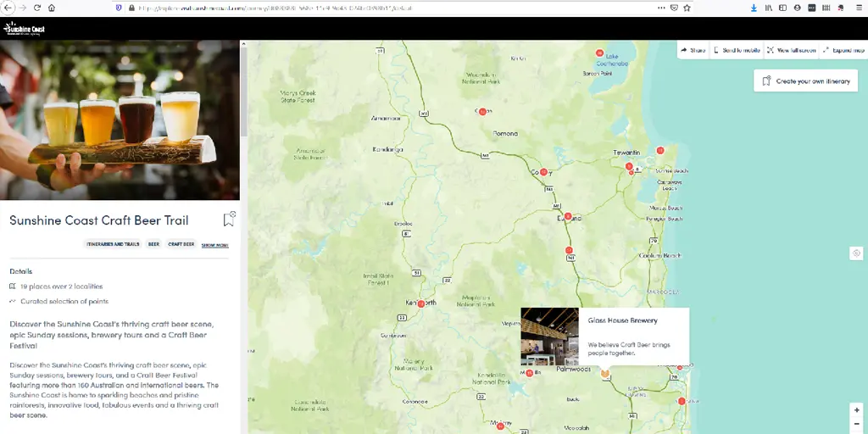Select the Itineraries and Trails tag
The height and width of the screenshot is (434, 868).
pos(113,243)
